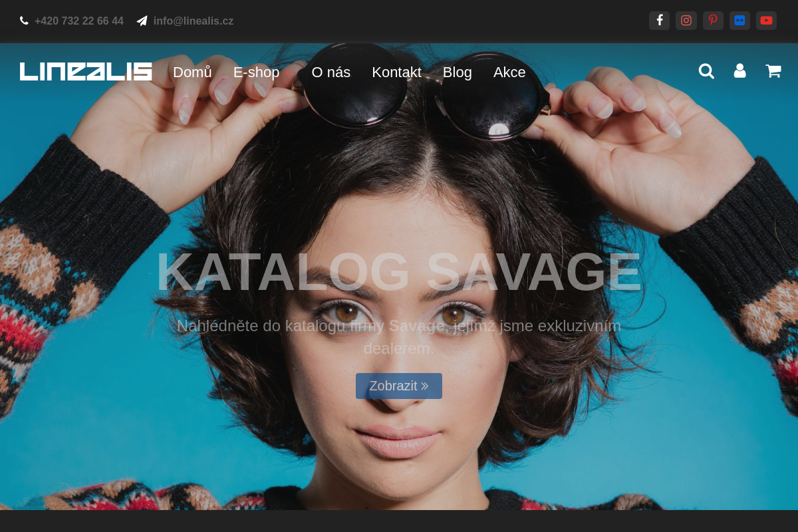Call phone number +420 732 22 66 44
The image size is (798, 532).
(79, 21)
